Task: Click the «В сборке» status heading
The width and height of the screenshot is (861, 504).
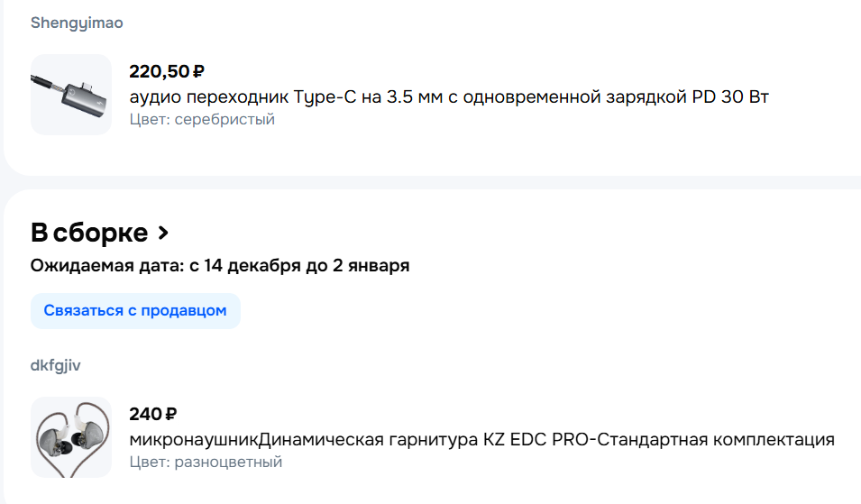Action: coord(89,233)
